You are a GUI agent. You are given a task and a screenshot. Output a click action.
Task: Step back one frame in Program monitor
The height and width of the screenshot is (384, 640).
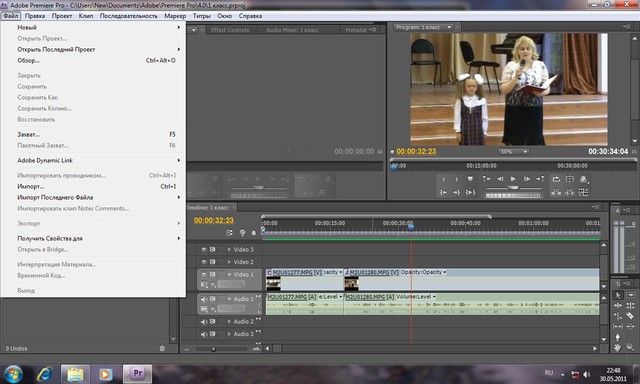(500, 179)
